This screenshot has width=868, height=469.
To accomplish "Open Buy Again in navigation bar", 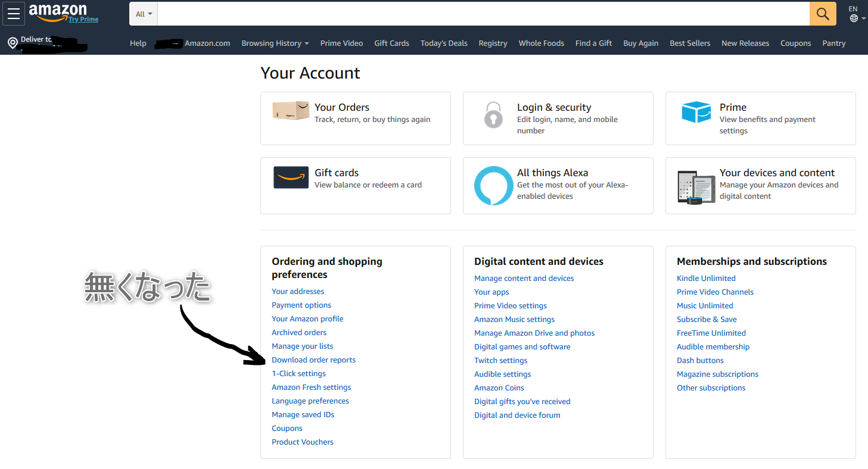I will click(640, 43).
